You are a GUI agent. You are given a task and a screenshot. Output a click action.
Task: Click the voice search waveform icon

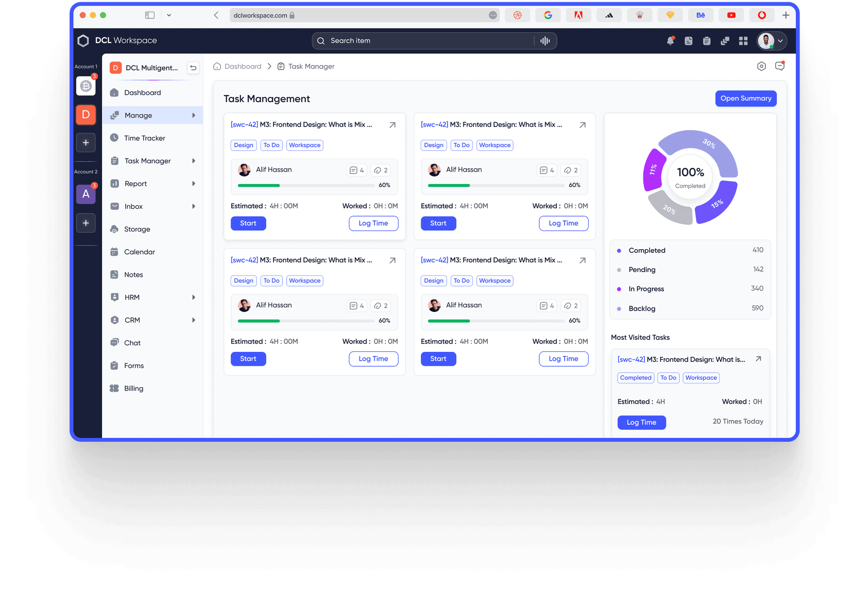pyautogui.click(x=545, y=41)
